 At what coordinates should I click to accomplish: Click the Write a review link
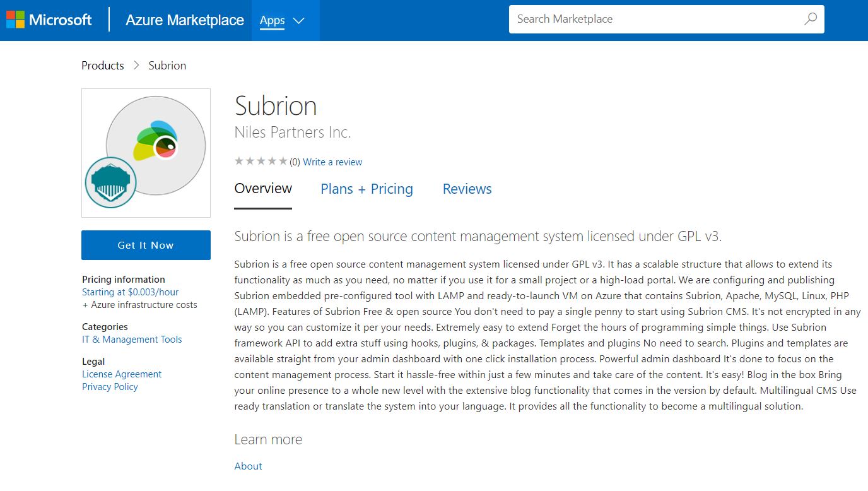(332, 162)
